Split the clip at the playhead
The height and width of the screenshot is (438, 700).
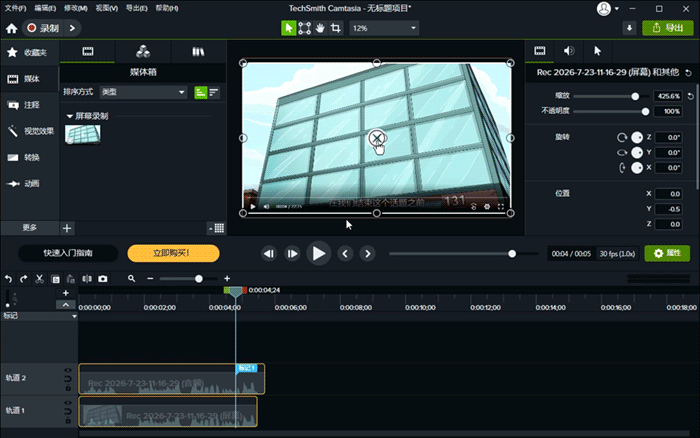click(x=87, y=279)
